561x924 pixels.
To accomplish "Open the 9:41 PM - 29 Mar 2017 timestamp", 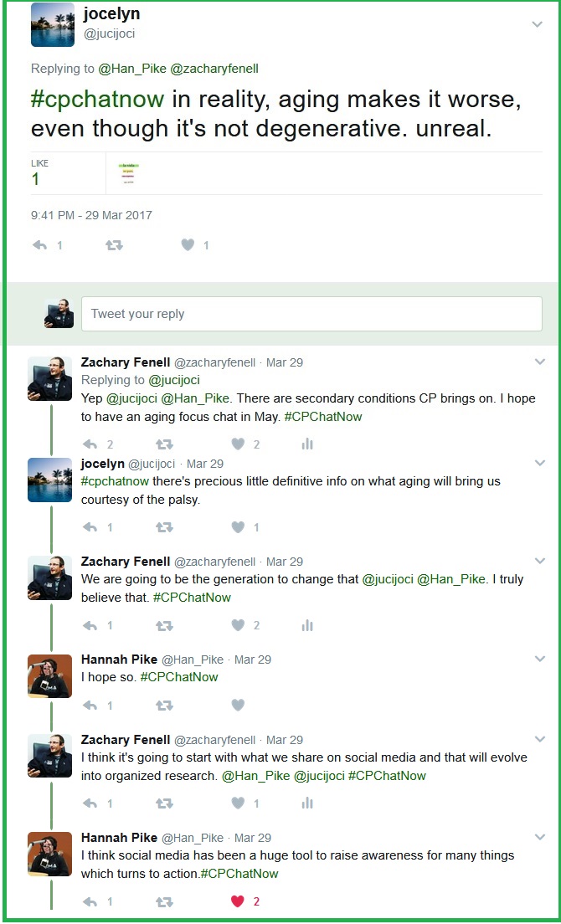I will (91, 215).
